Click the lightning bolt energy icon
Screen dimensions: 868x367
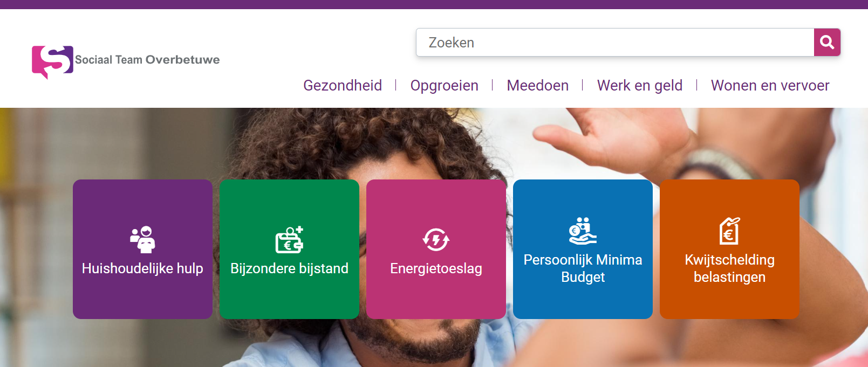coord(436,240)
